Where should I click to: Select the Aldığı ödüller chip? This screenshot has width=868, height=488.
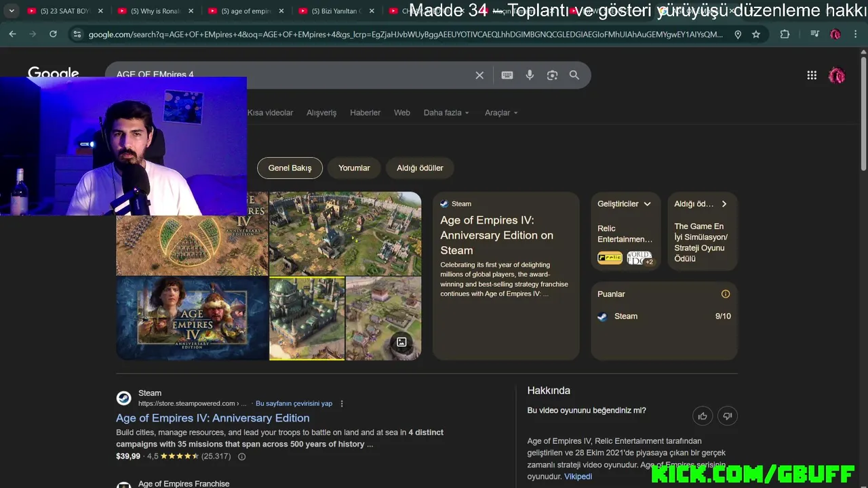point(420,168)
